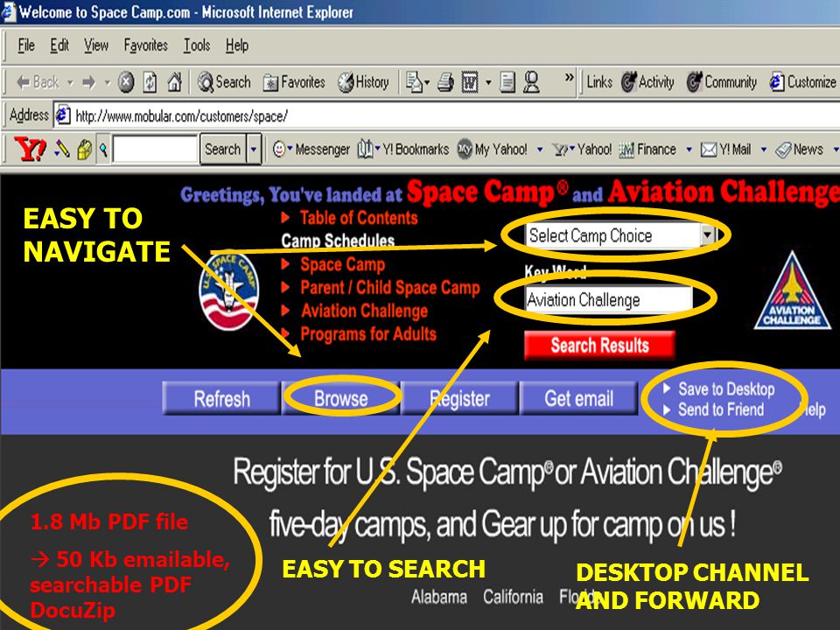
Task: Open News on Yahoo toolbar
Action: tap(799, 149)
